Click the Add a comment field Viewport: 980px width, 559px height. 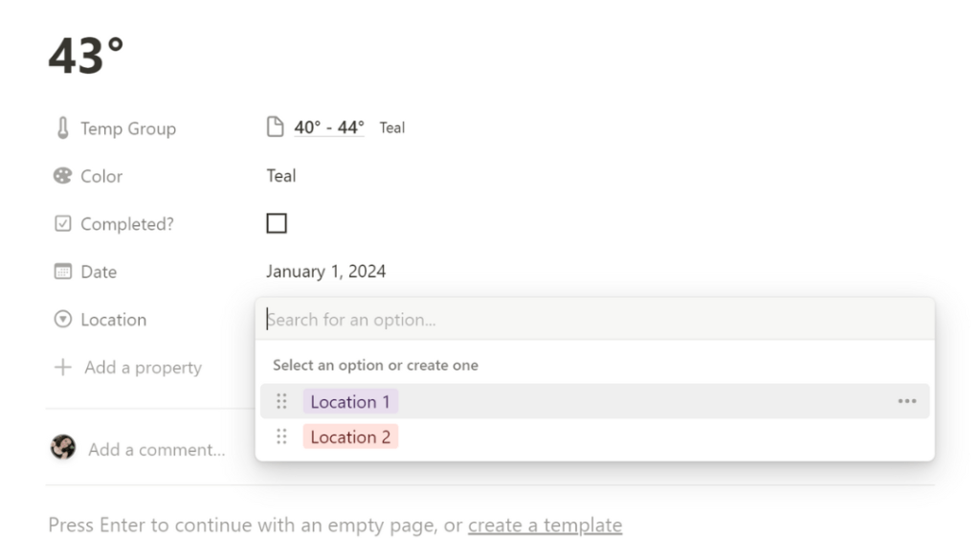(x=157, y=449)
